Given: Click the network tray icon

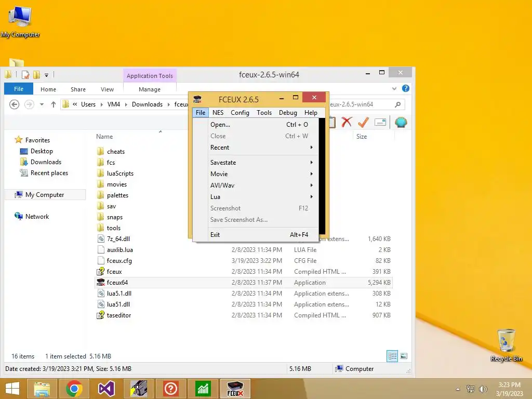Looking at the screenshot, I should (471, 389).
